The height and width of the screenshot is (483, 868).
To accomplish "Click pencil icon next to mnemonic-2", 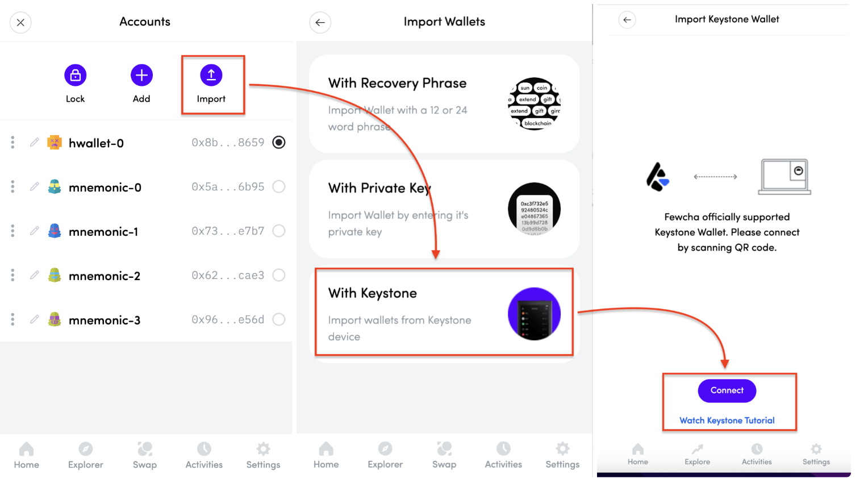I will click(x=35, y=275).
